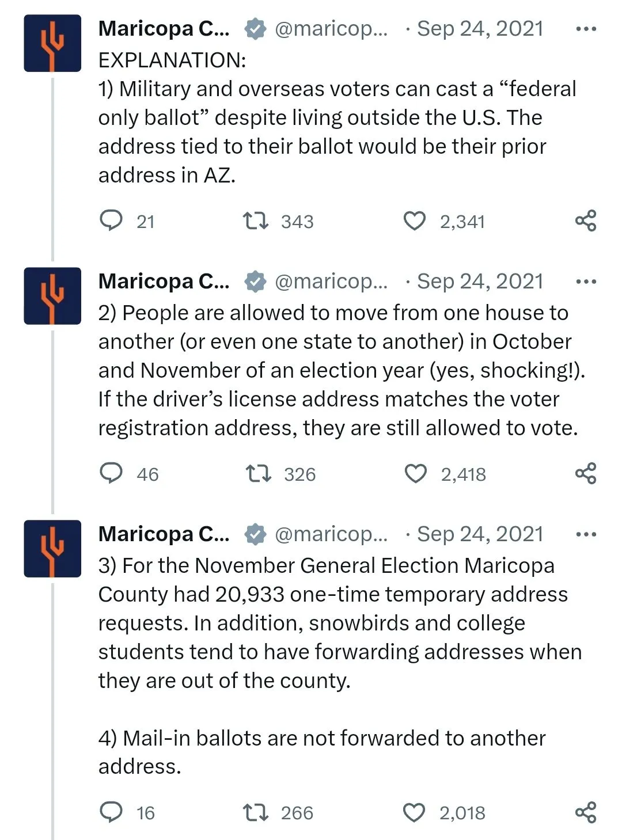Retweet the tweet about moving houses
The height and width of the screenshot is (840, 622).
pyautogui.click(x=257, y=474)
